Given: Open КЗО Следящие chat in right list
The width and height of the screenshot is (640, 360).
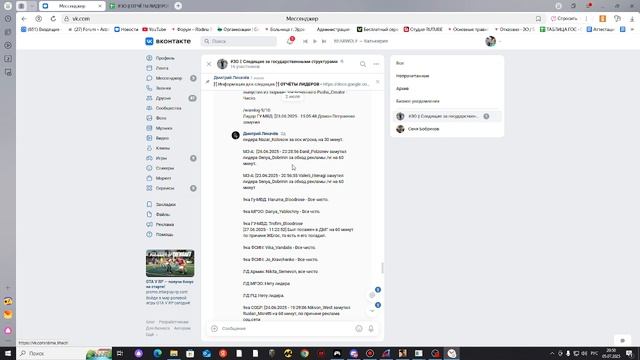Looking at the screenshot, I should (447, 116).
